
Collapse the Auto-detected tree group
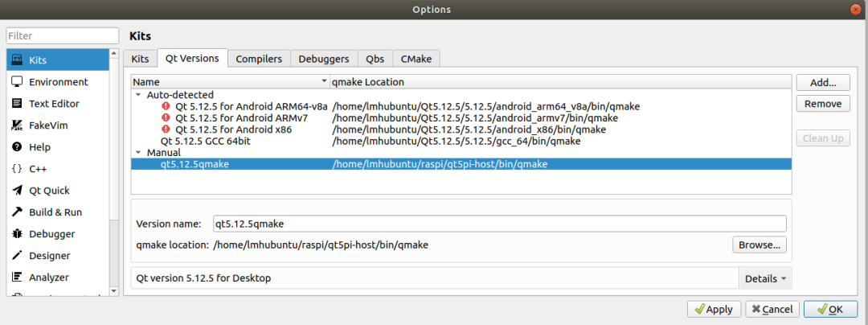coord(139,95)
